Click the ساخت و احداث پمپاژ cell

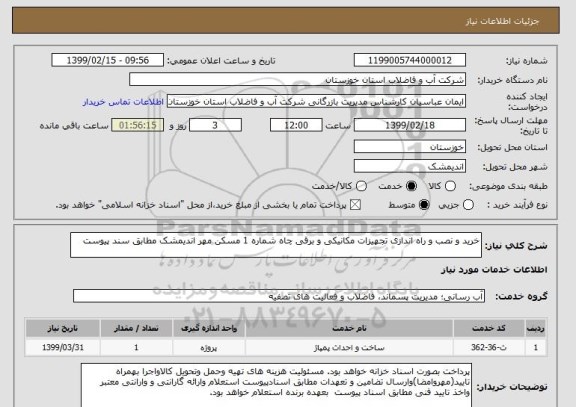pos(349,347)
